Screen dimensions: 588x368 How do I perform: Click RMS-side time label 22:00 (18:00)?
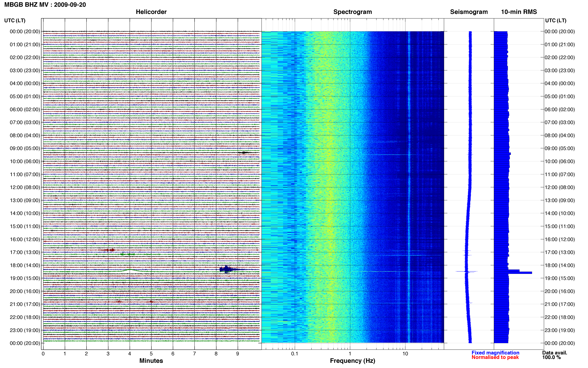[x=560, y=317]
